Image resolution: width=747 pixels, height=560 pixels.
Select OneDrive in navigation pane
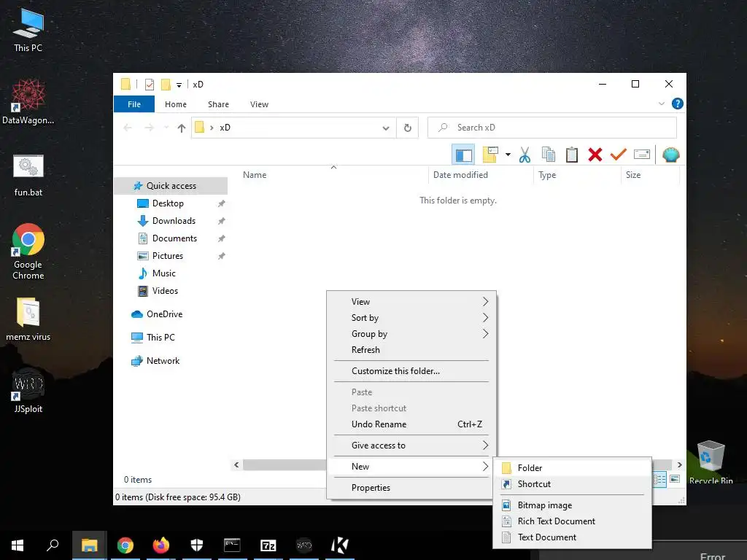click(x=164, y=314)
